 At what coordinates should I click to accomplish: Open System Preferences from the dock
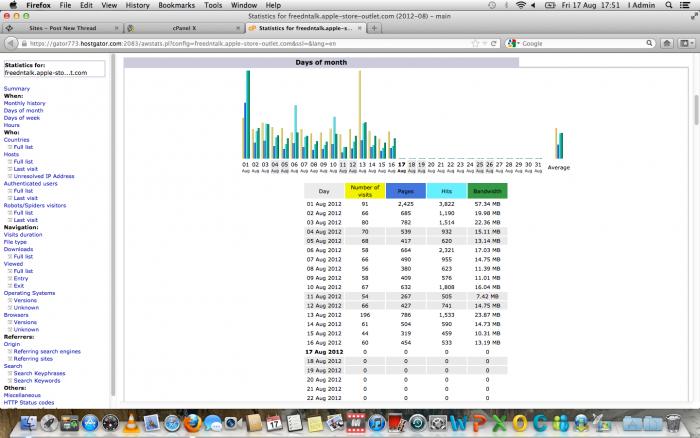(438, 422)
